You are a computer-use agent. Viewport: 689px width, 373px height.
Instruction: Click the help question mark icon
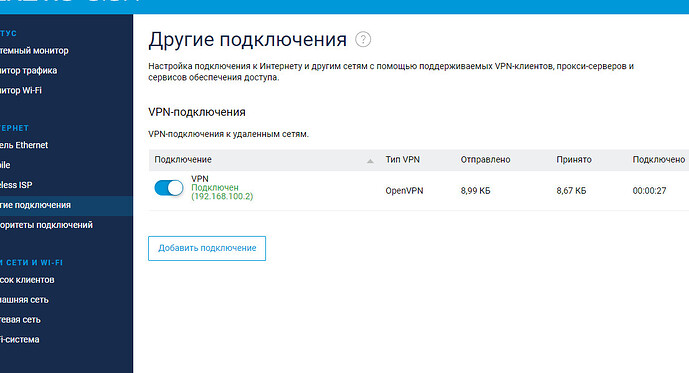tap(363, 40)
